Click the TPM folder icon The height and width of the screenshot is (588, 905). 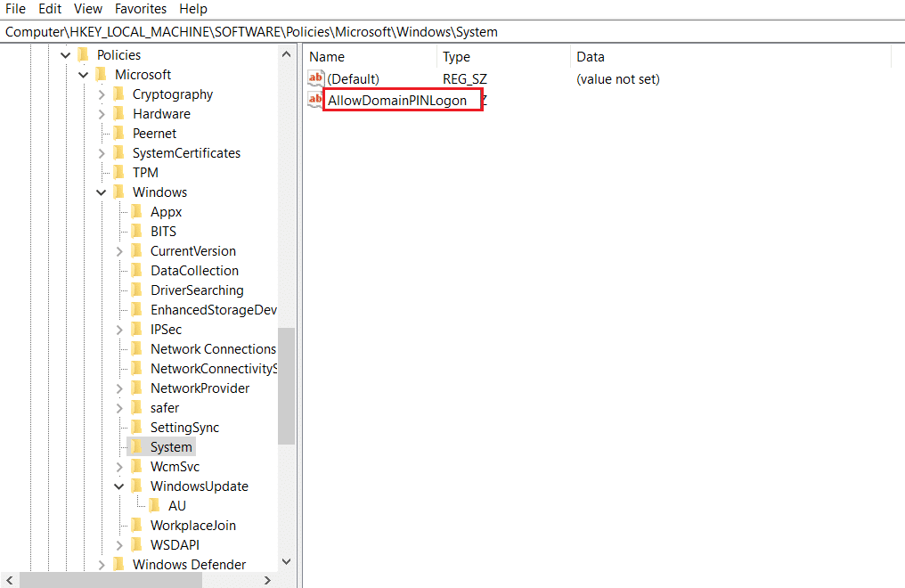click(118, 173)
